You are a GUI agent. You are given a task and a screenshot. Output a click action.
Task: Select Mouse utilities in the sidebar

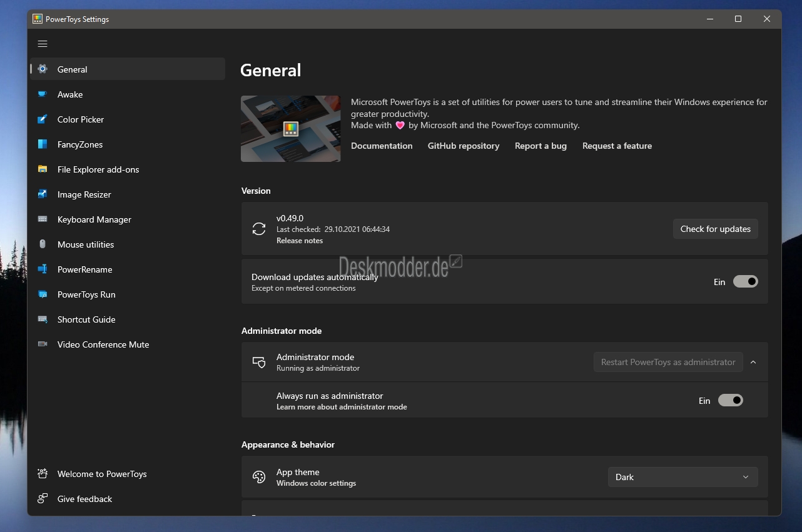[x=128, y=244]
